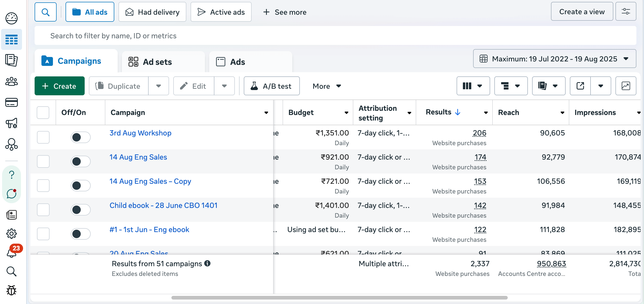Toggle 14 Aug Eng Sales – Copy campaign on

(x=81, y=185)
